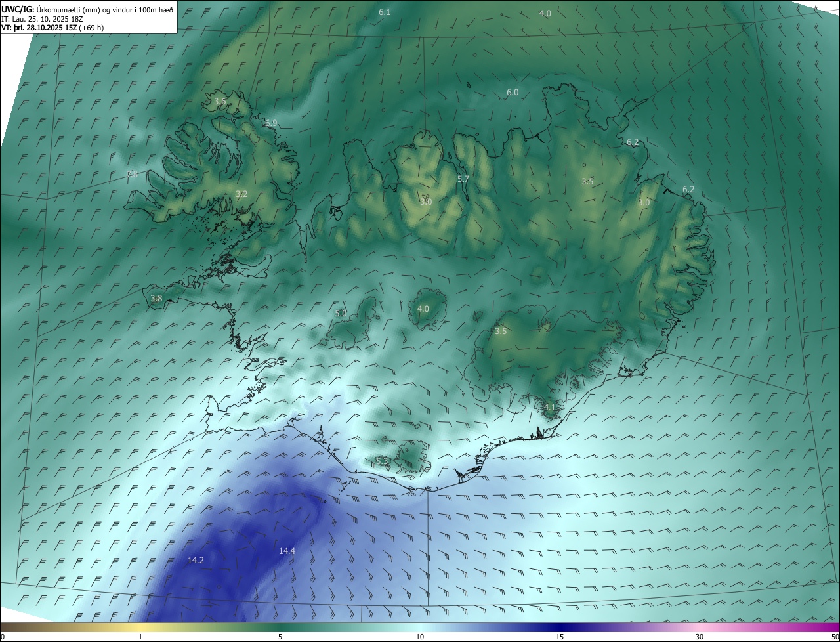Click the 5.7 value label
This screenshot has height=642, width=840.
tap(463, 179)
